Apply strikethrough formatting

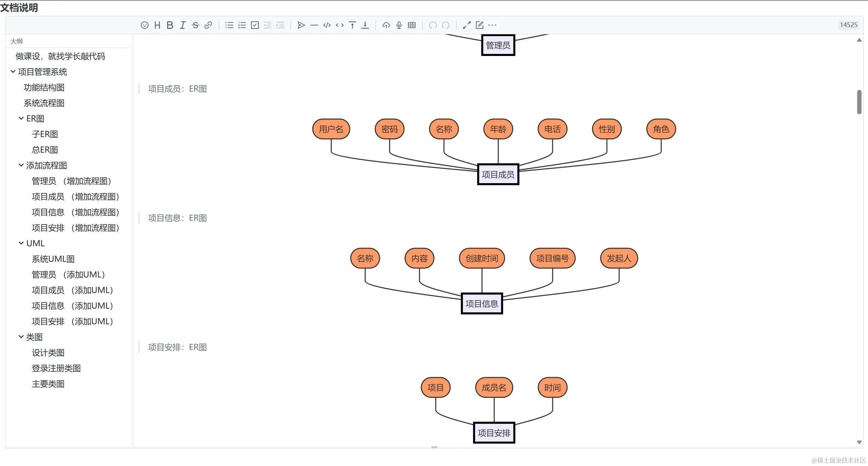[195, 25]
